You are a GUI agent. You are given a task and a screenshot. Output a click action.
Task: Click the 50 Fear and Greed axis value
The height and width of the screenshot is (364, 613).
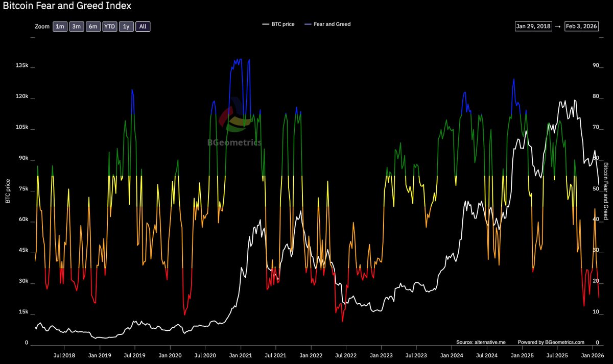(x=596, y=189)
